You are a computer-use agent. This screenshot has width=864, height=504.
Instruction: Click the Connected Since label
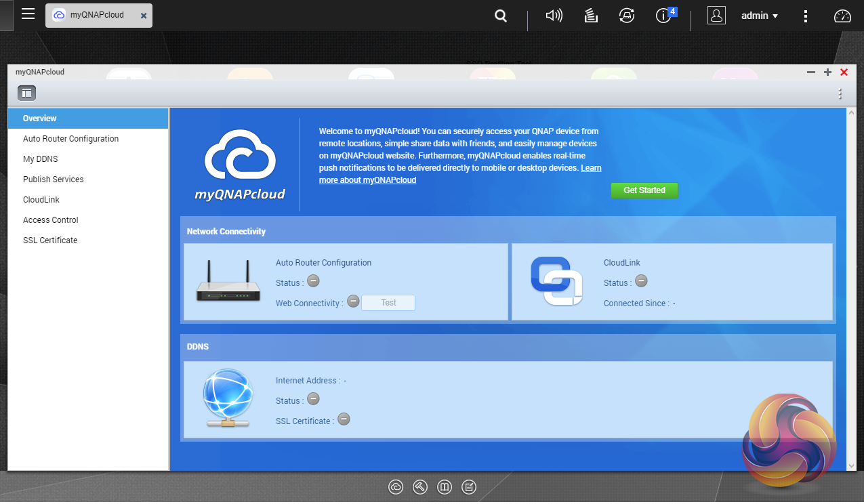[636, 303]
